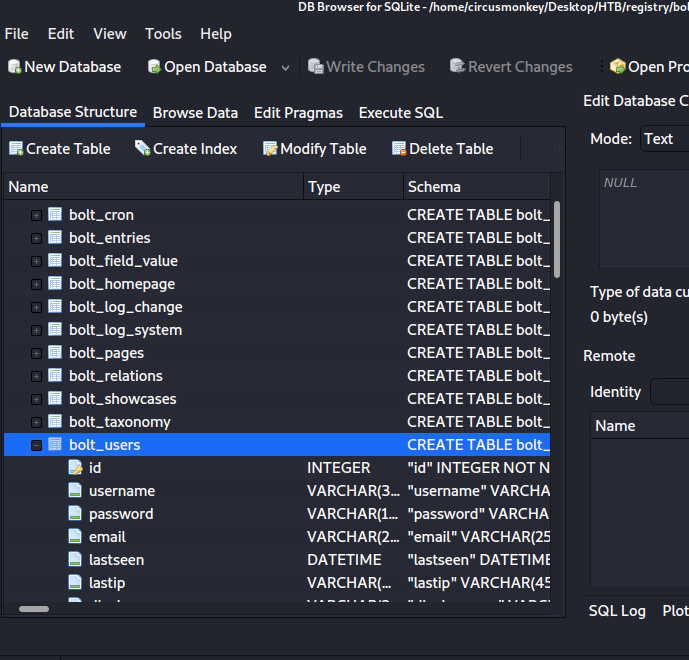Image resolution: width=689 pixels, height=660 pixels.
Task: Expand the bolt_cron table node
Action: (x=36, y=215)
